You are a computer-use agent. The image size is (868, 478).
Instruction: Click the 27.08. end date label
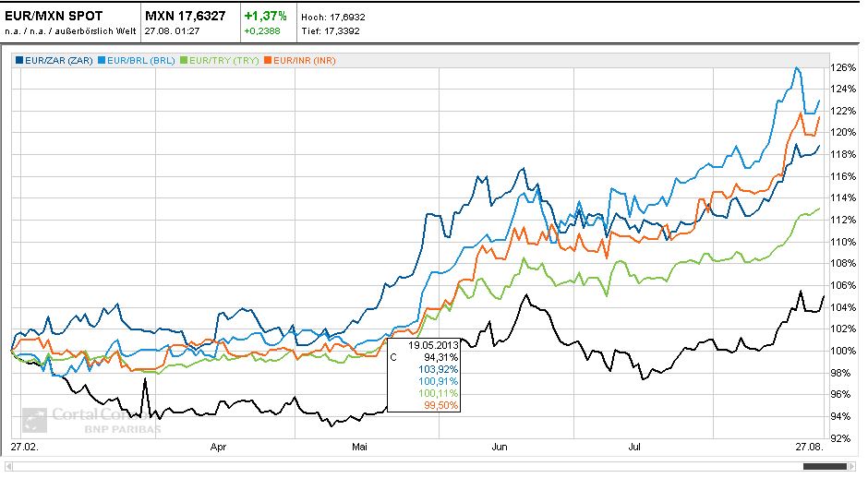tap(809, 447)
